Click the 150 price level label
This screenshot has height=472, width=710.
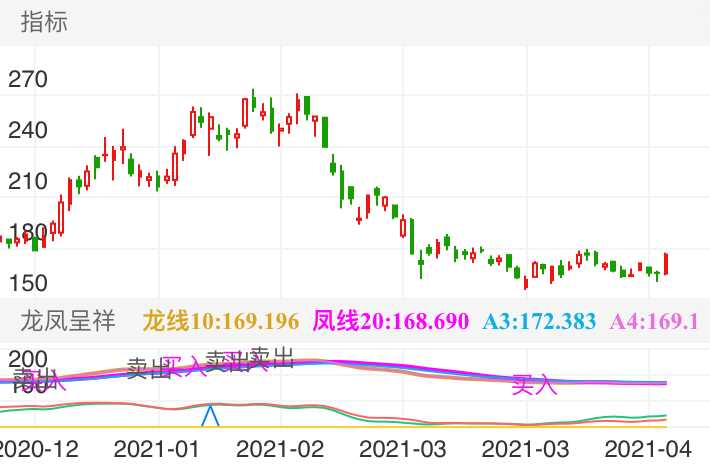coord(28,283)
